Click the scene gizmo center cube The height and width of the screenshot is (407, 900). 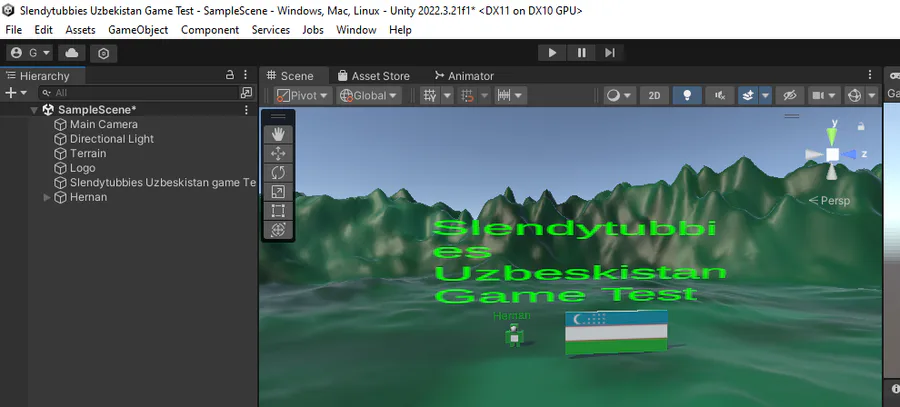(x=832, y=154)
